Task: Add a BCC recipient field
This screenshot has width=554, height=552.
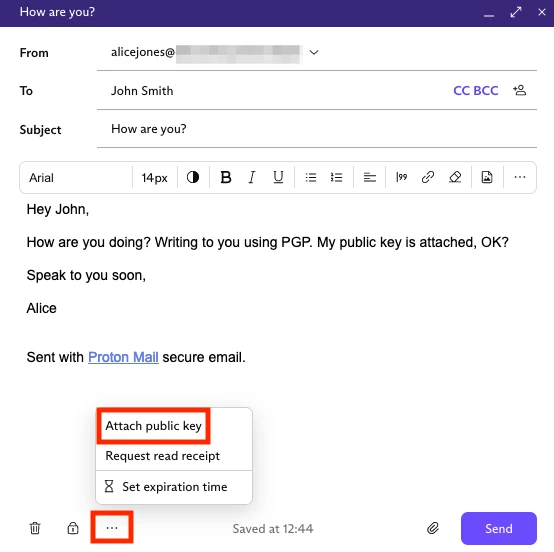Action: [485, 91]
